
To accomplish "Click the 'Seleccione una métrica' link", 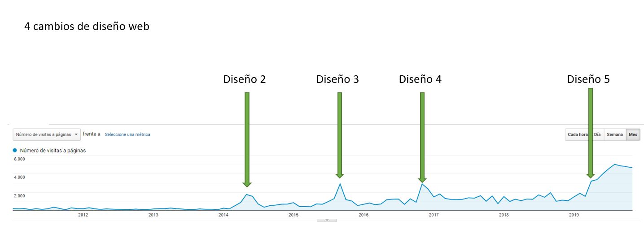I will [x=127, y=134].
